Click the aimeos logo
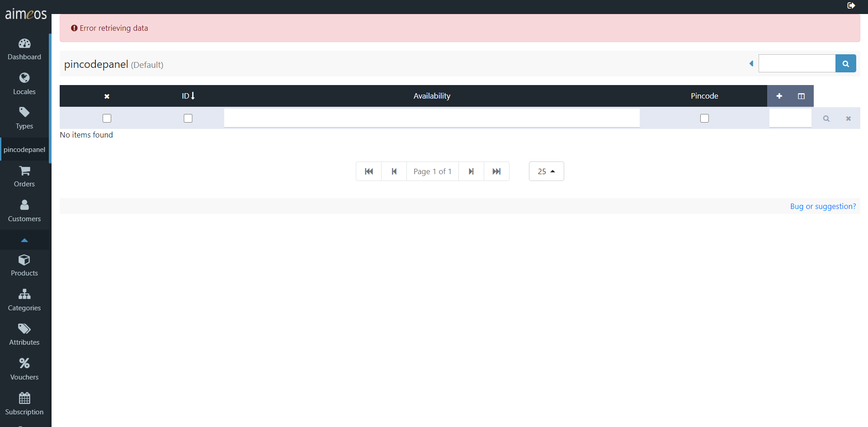 pyautogui.click(x=26, y=14)
